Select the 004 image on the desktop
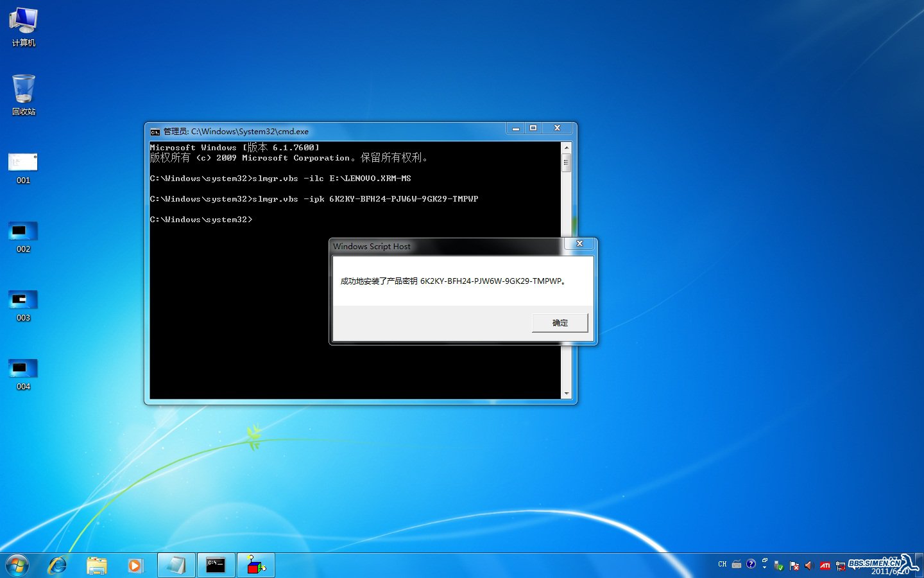Screen dimensions: 924x578 click(x=23, y=374)
